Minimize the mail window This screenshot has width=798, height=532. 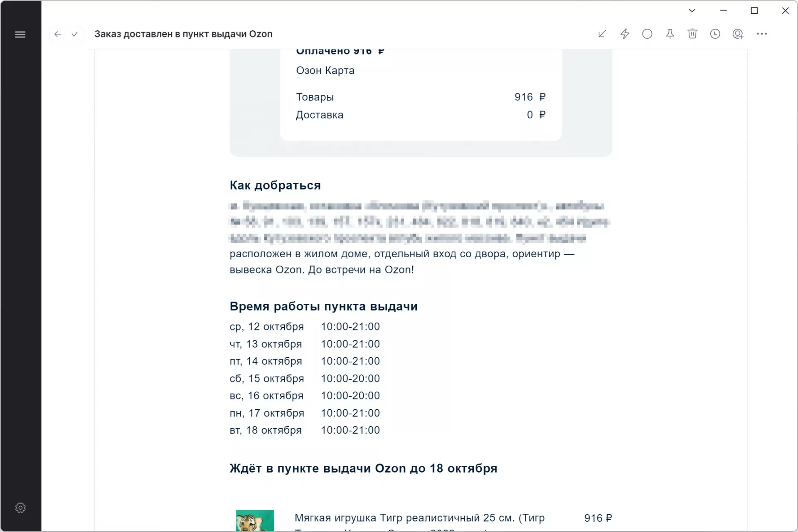pos(724,10)
